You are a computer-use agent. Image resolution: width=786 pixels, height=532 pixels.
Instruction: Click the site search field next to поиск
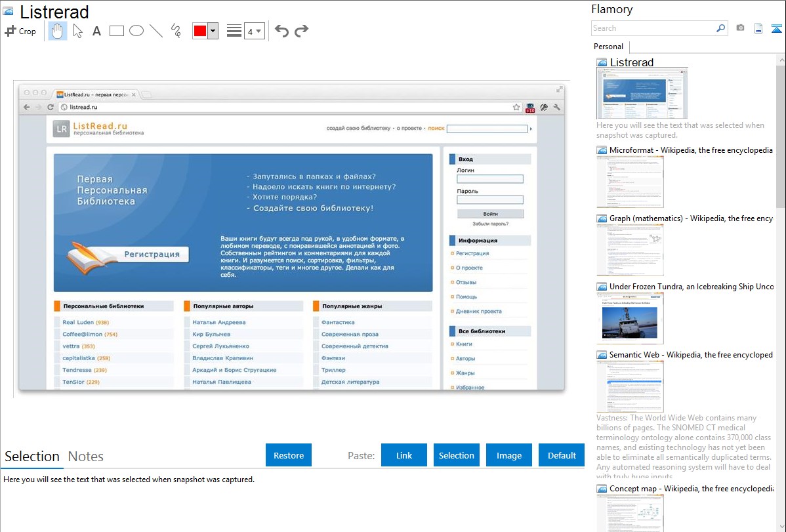point(487,129)
